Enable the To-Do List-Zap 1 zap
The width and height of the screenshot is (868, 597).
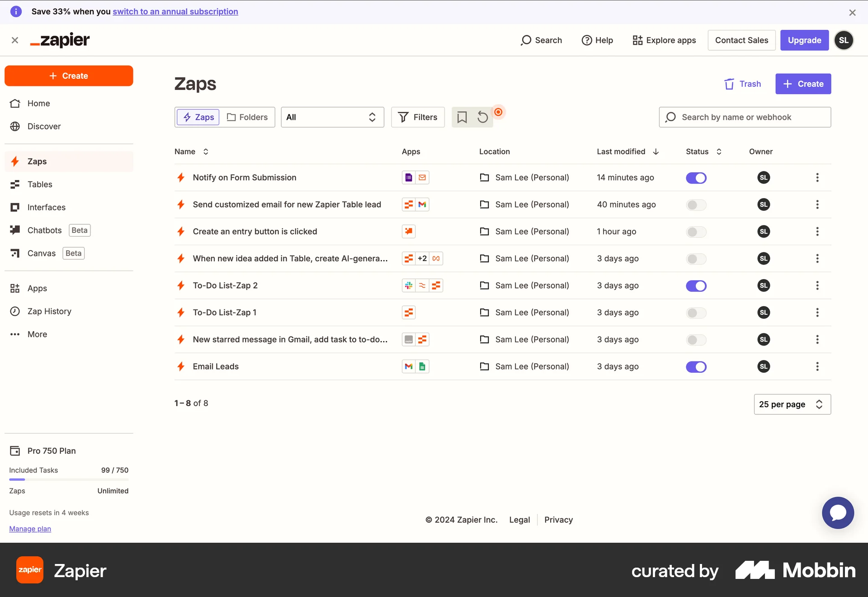(x=696, y=313)
